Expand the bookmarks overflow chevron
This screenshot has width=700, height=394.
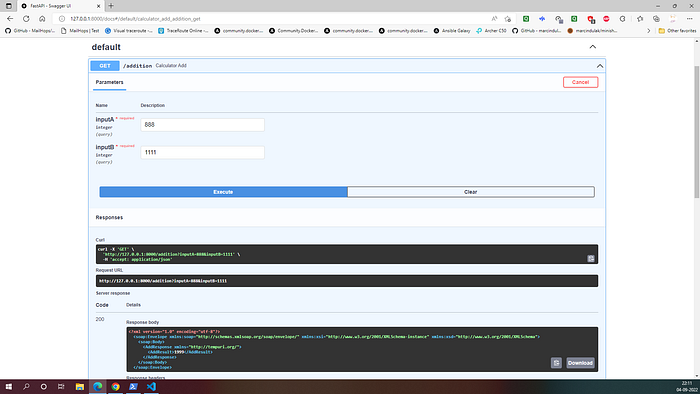pos(649,31)
